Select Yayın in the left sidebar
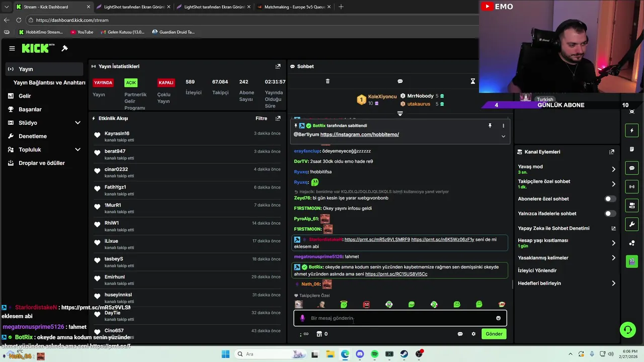This screenshot has width=644, height=362. (44, 69)
